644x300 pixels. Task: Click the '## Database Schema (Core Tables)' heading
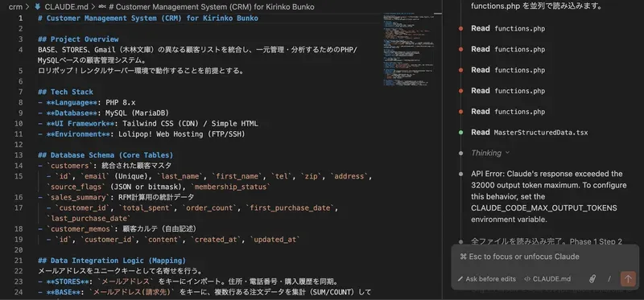pyautogui.click(x=105, y=155)
